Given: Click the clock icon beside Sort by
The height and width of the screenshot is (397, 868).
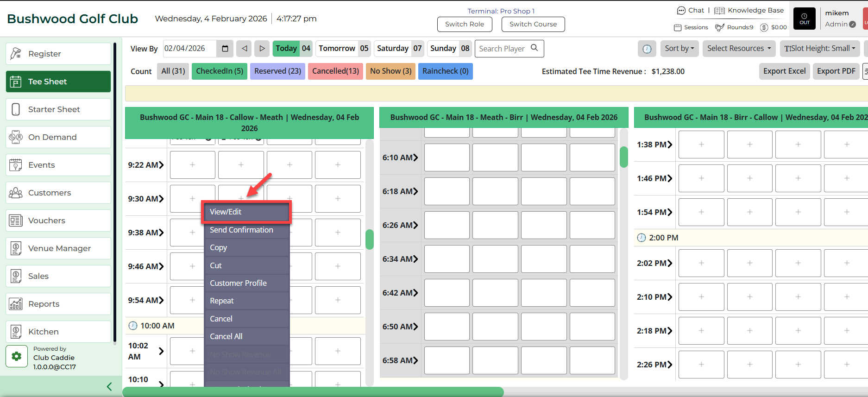Looking at the screenshot, I should pyautogui.click(x=647, y=49).
